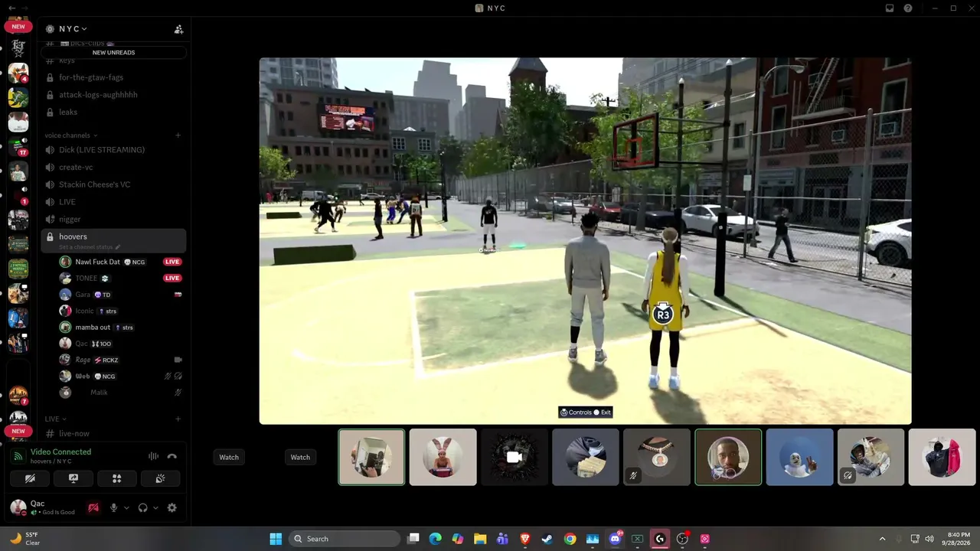Open the Activities launcher button
Viewport: 980px width, 551px height.
(x=117, y=478)
